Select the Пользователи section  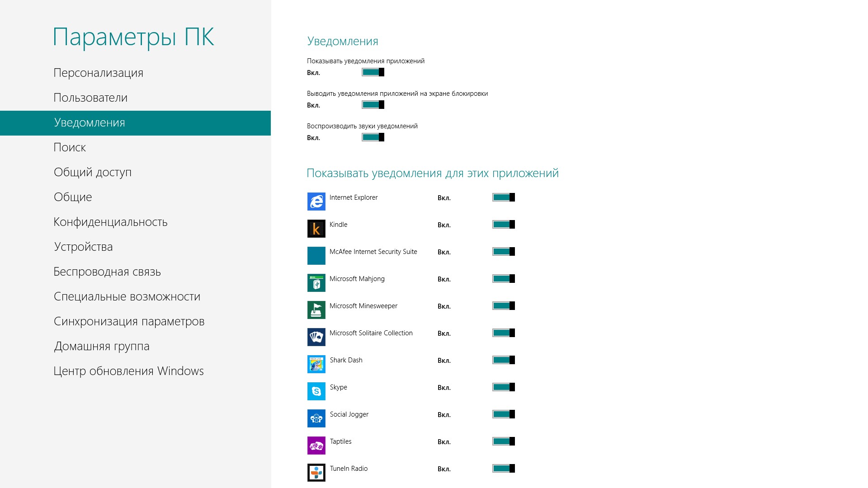tap(90, 98)
